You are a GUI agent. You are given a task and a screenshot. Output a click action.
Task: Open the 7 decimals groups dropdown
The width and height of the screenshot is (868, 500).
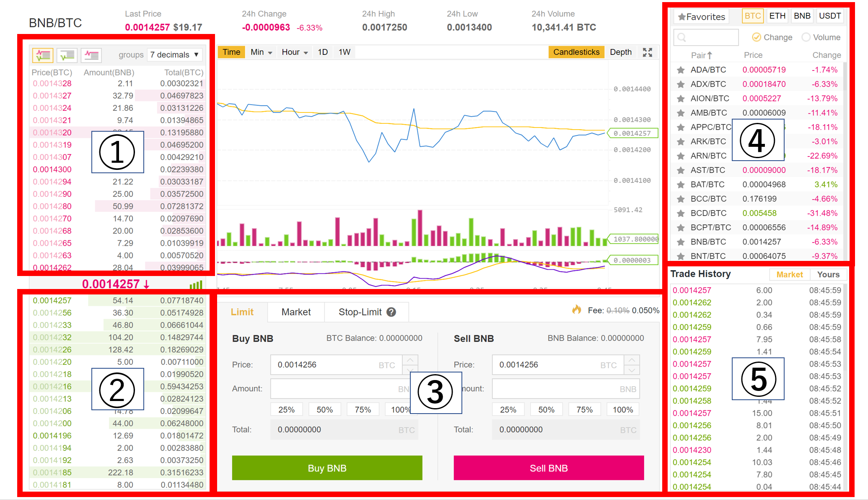175,55
